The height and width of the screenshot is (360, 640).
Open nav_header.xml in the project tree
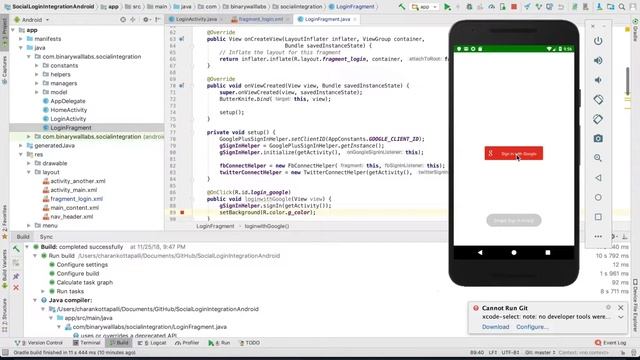(71, 217)
